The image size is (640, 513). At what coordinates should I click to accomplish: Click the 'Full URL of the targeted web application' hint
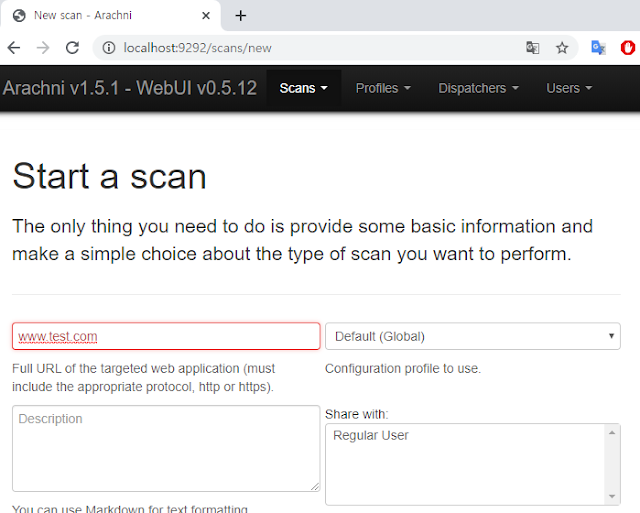(144, 378)
